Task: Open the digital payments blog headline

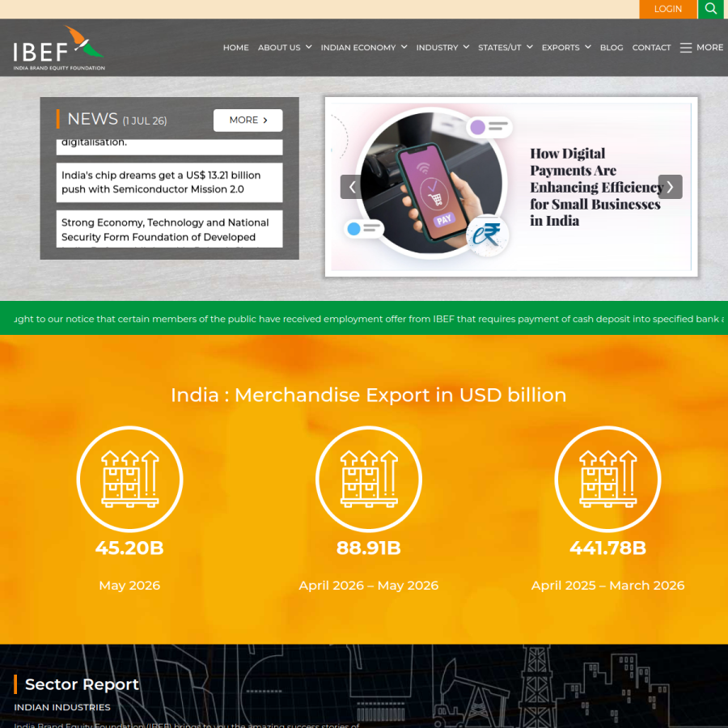Action: (x=596, y=187)
